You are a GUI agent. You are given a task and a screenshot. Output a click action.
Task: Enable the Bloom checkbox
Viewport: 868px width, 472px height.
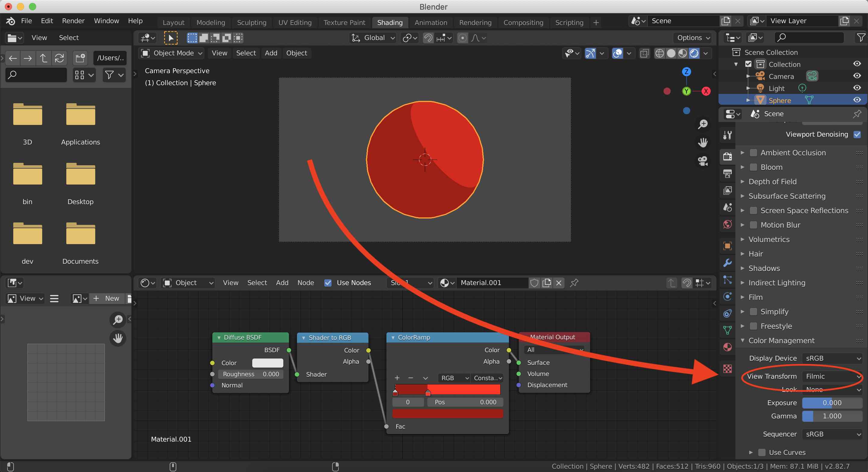(x=753, y=167)
